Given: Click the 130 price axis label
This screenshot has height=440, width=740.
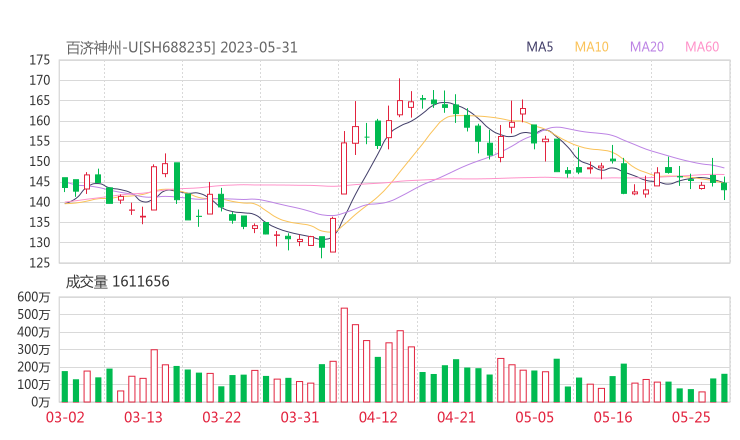Looking at the screenshot, I should pyautogui.click(x=40, y=243).
